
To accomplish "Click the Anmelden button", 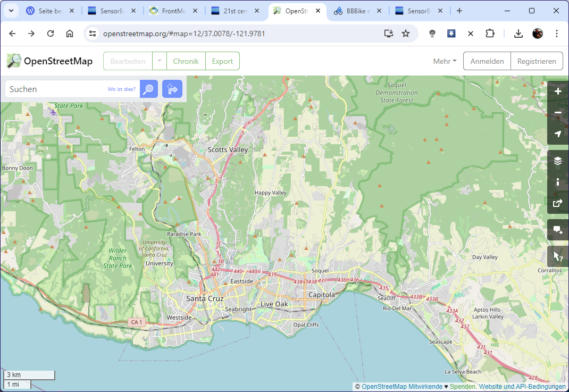I will (486, 61).
